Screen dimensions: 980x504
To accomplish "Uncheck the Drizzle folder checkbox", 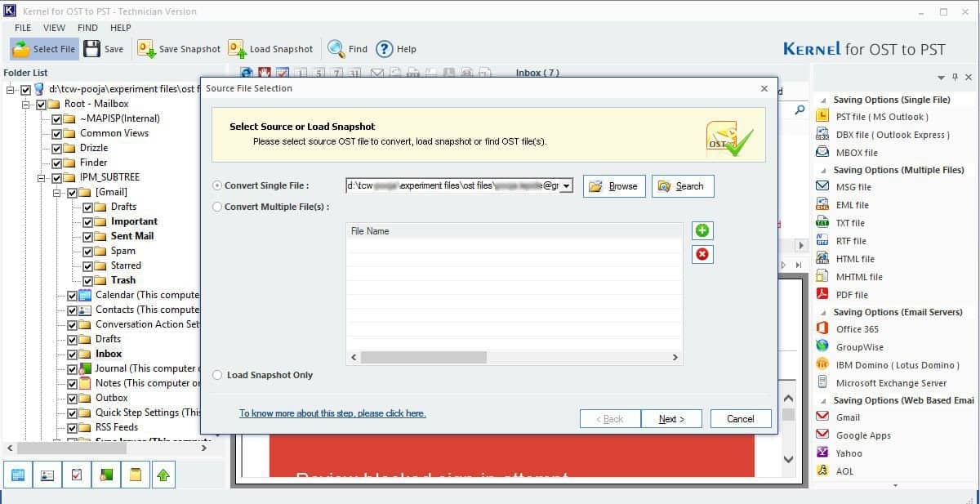I will pyautogui.click(x=56, y=149).
